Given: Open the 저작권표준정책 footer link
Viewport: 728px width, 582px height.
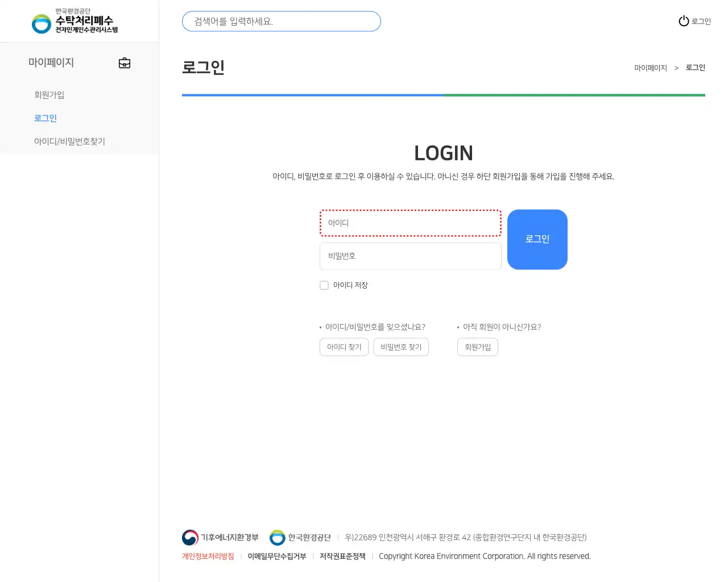Looking at the screenshot, I should coord(342,556).
